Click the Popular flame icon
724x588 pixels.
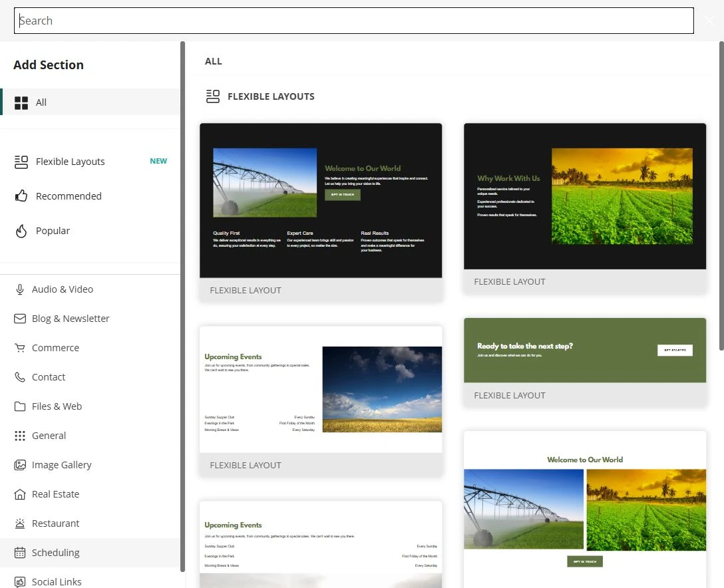point(21,231)
